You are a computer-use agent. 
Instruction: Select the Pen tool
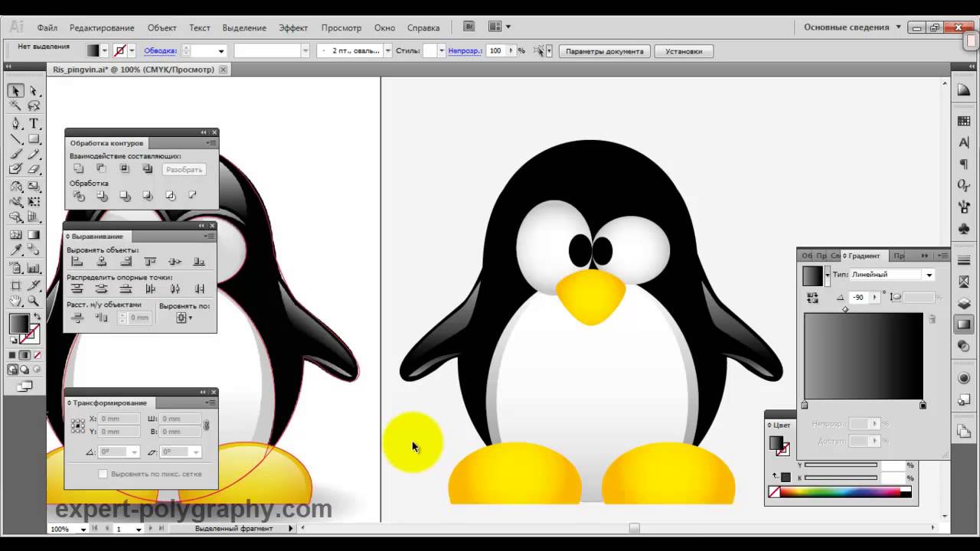point(15,123)
